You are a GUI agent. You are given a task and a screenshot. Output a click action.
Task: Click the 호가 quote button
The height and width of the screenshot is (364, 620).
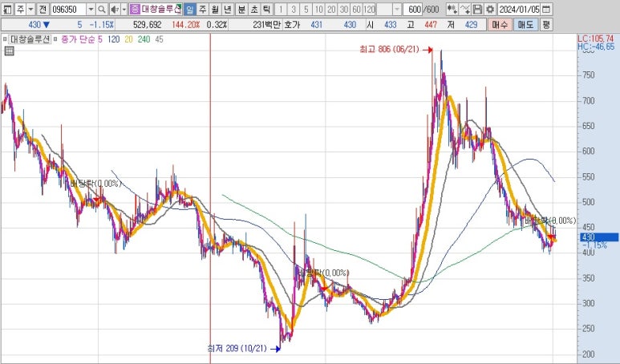pos(292,25)
